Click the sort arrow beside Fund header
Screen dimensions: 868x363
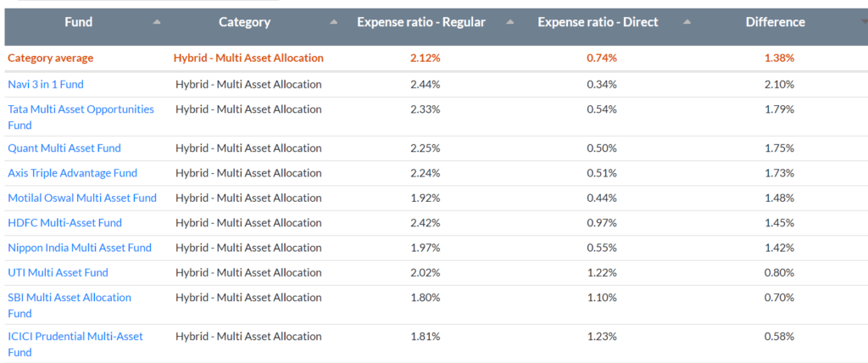click(x=156, y=23)
